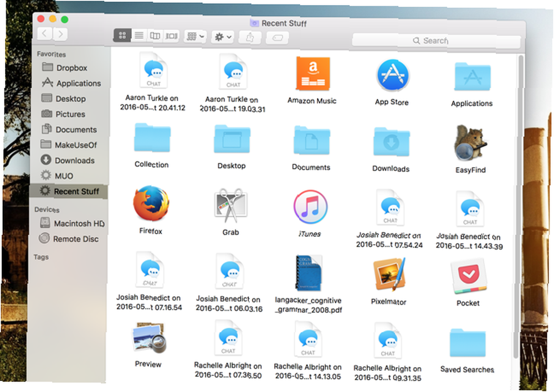Launch EasyFind squirrel icon
554x392 pixels.
click(471, 143)
